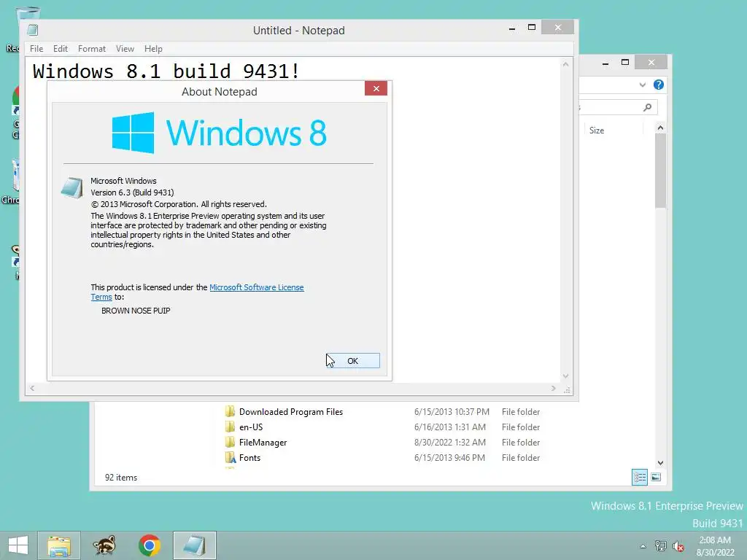Viewport: 747px width, 560px height.
Task: Open Notepad's Edit menu
Action: [x=60, y=49]
